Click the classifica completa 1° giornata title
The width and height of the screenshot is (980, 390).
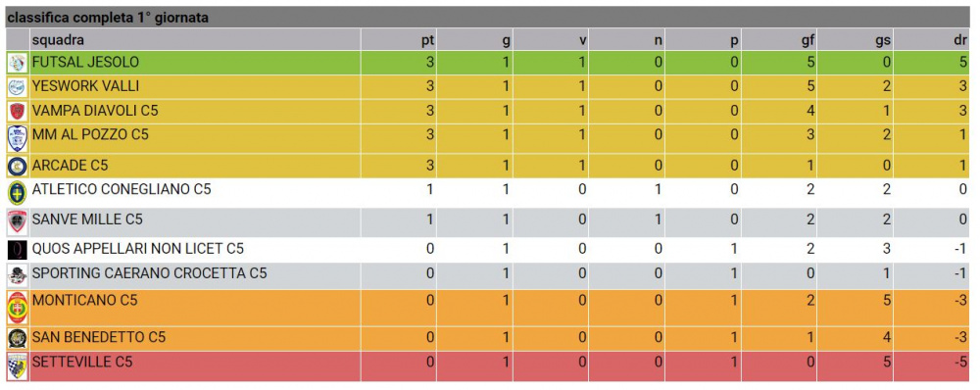click(108, 18)
